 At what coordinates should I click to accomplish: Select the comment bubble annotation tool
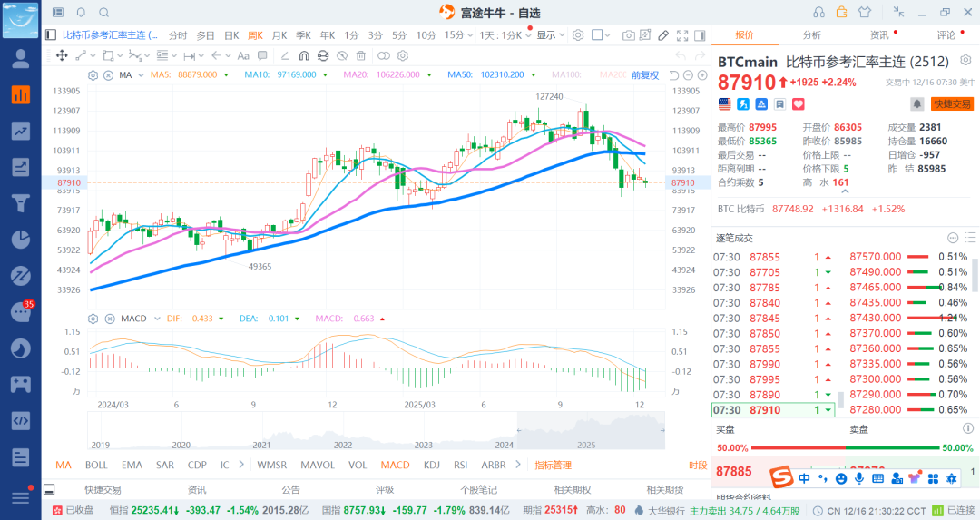pos(262,55)
